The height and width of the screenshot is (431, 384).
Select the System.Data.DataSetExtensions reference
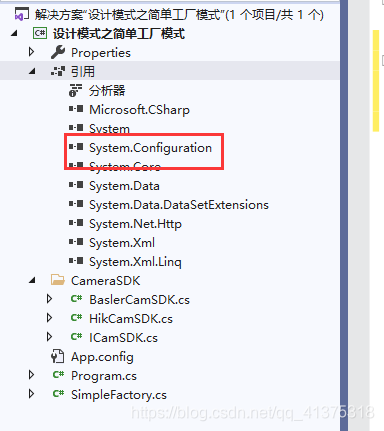(x=179, y=205)
